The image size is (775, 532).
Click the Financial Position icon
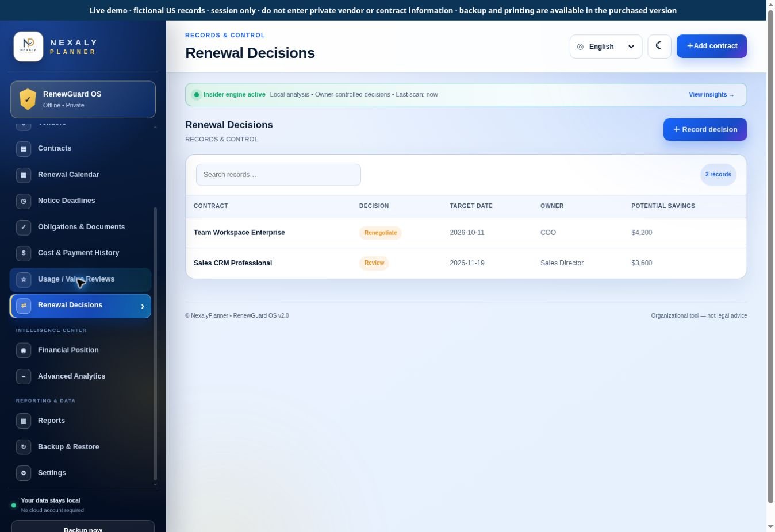(x=24, y=350)
